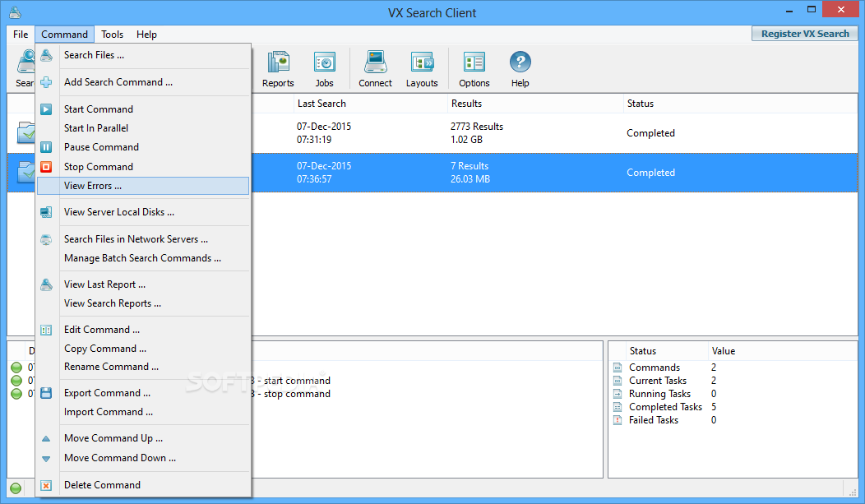
Task: Click the icon beside View Server Local Disks
Action: (x=46, y=212)
